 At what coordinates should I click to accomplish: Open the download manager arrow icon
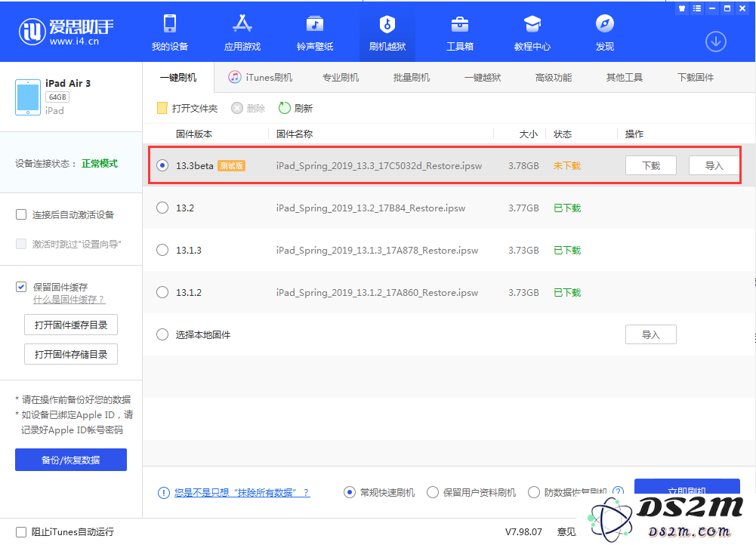(715, 42)
